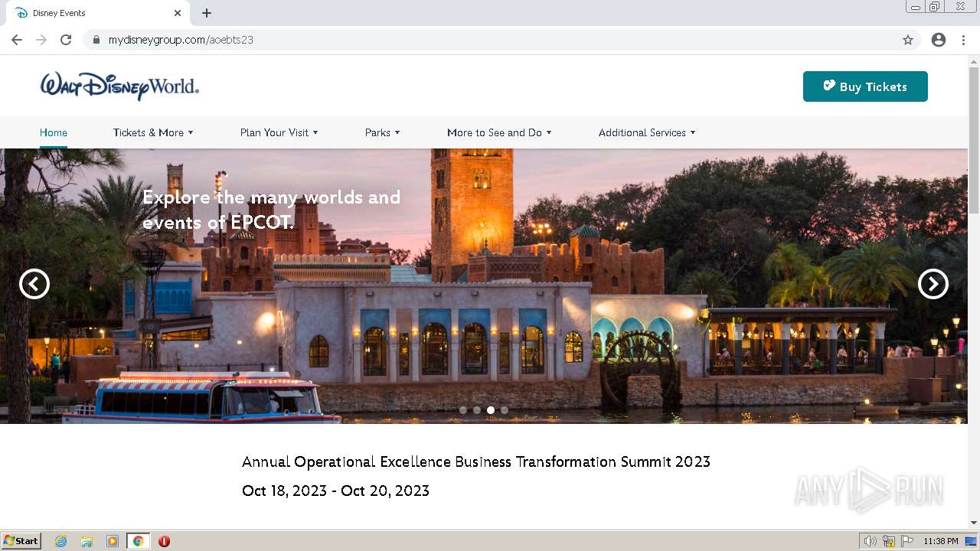Click the volume speaker tray icon
Screen dimensions: 980x551
[x=870, y=541]
